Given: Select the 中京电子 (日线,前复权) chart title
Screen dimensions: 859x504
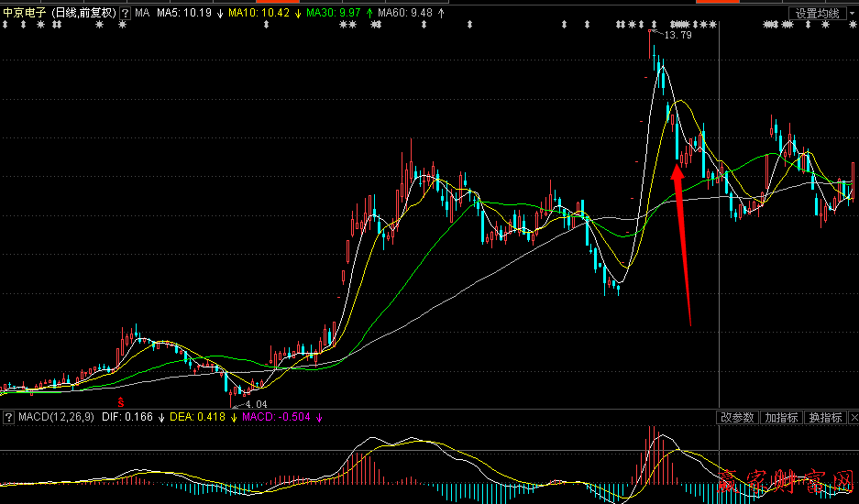Looking at the screenshot, I should tap(58, 14).
